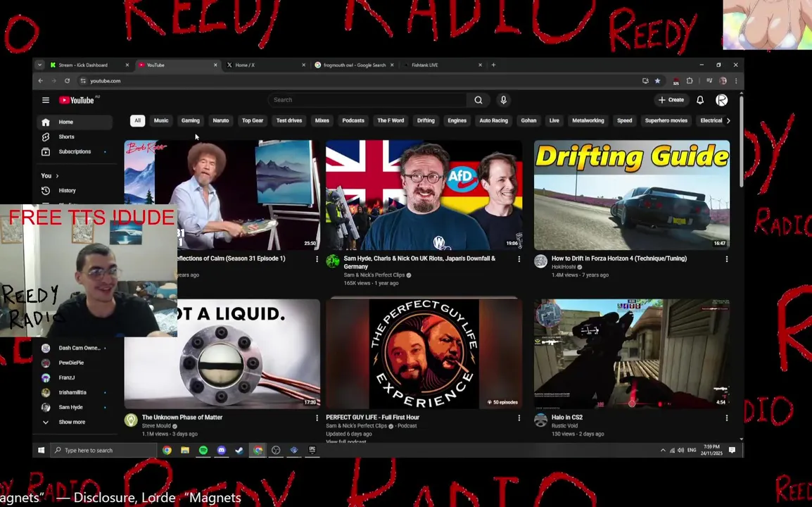Select the Auto Racing filter chip
The height and width of the screenshot is (507, 812).
493,120
